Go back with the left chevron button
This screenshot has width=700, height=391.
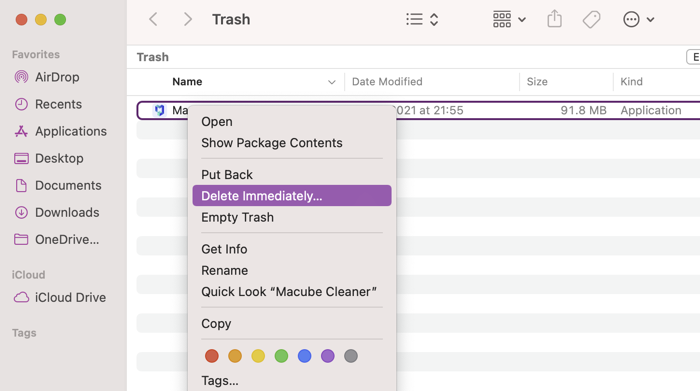(x=153, y=19)
